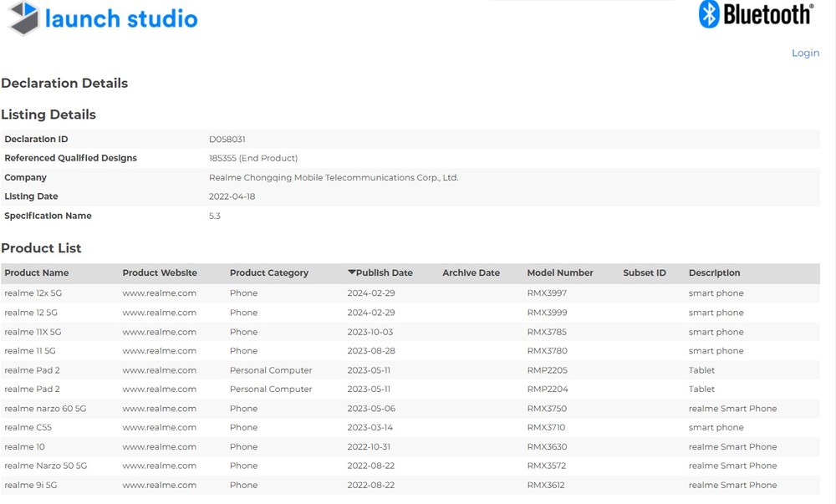Image resolution: width=836 pixels, height=504 pixels.
Task: Select the realme 9i 5G row
Action: (x=31, y=486)
